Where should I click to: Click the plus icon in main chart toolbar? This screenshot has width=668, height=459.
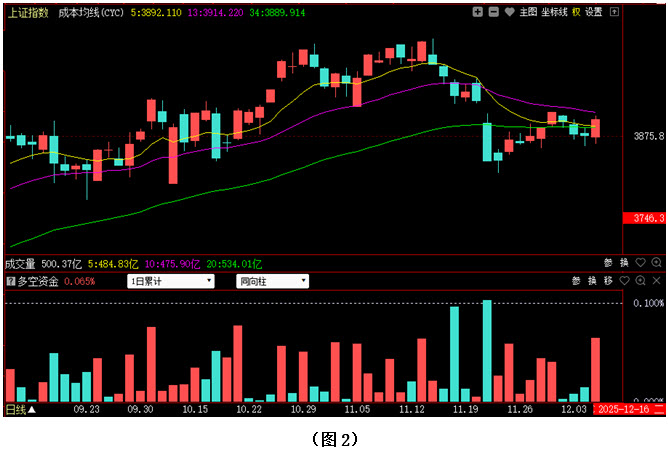point(478,12)
